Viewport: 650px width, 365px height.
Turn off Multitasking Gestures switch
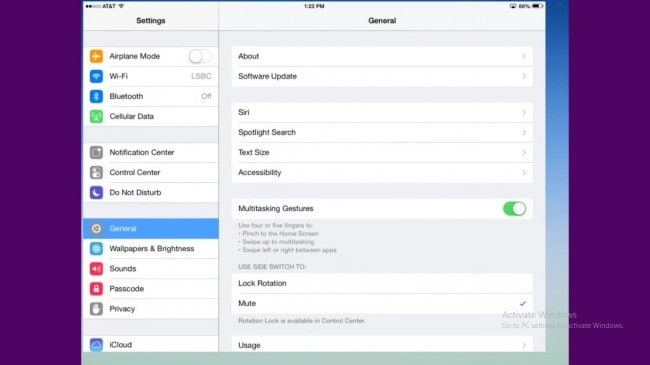coord(514,209)
